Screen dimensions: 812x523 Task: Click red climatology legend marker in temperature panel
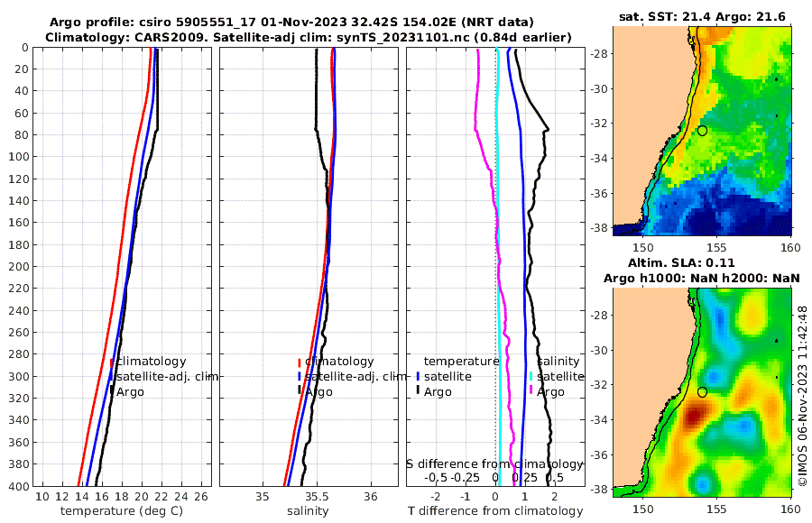111,362
